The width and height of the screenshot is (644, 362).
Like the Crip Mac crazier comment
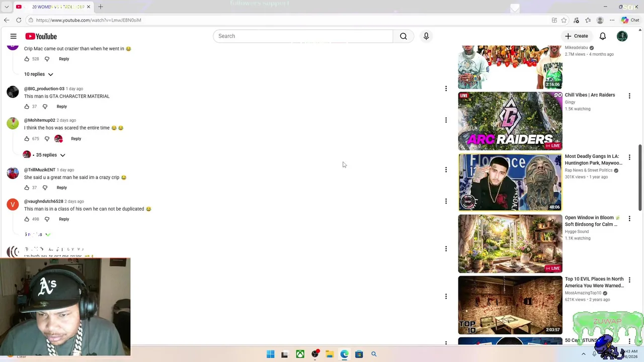click(27, 59)
